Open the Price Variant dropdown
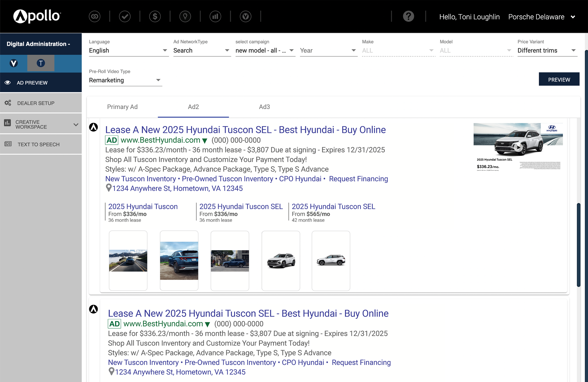This screenshot has width=588, height=382. tap(547, 50)
